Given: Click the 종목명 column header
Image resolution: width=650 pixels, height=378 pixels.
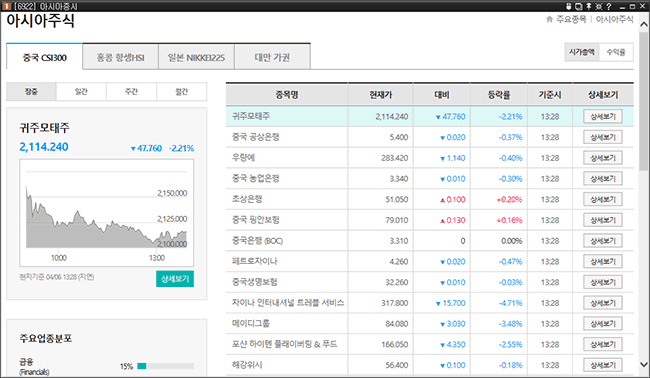Looking at the screenshot, I should click(x=287, y=95).
